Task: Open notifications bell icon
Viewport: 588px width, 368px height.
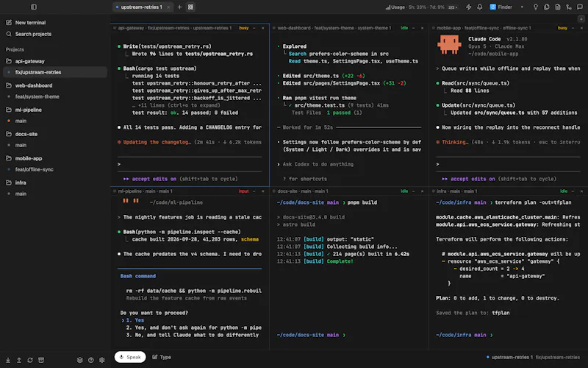Action: tap(480, 7)
